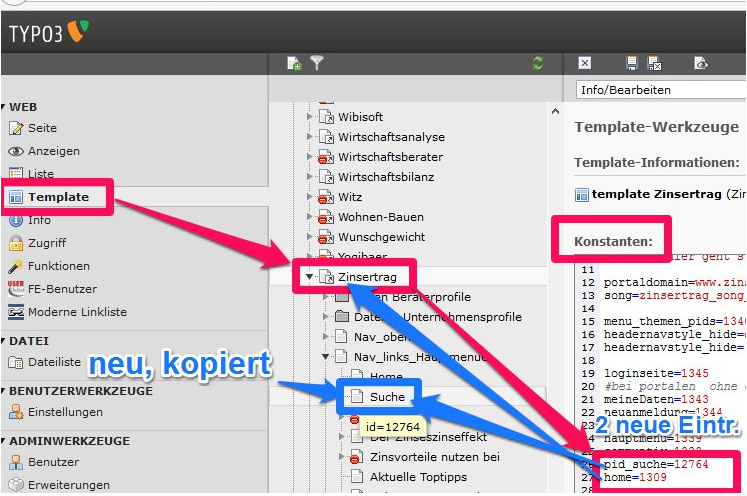747x496 pixels.
Task: Click the Konstanten heading link
Action: [613, 242]
